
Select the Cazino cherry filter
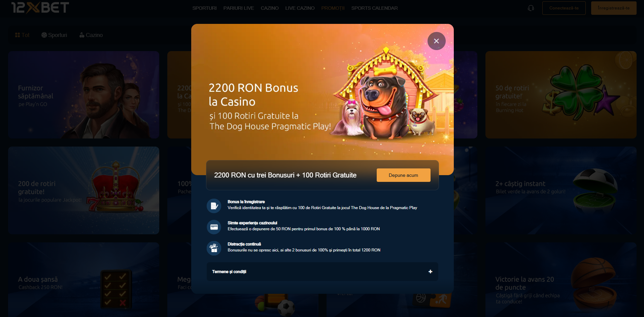point(91,35)
